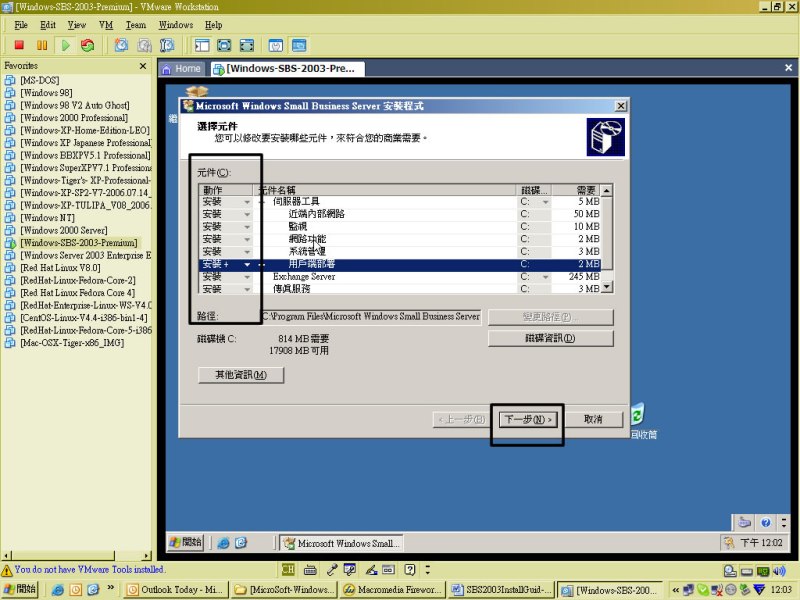Open the guest Start menu button
This screenshot has height=600, width=800.
point(185,542)
